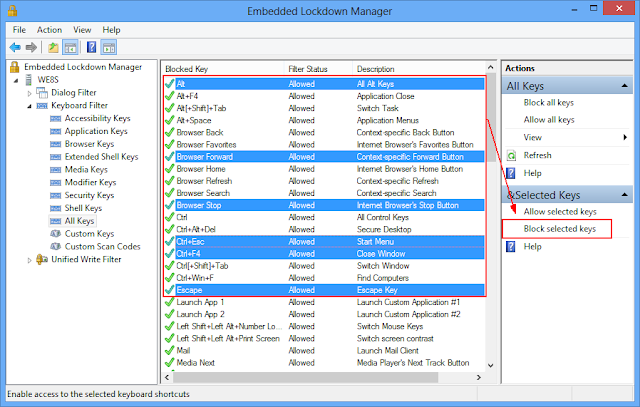Image resolution: width=640 pixels, height=407 pixels.
Task: Toggle the Show/Hide Action Pane toolbar icon
Action: (x=109, y=47)
